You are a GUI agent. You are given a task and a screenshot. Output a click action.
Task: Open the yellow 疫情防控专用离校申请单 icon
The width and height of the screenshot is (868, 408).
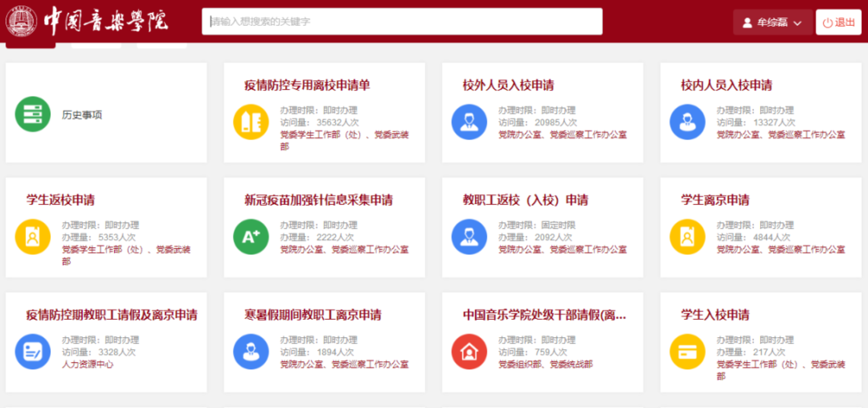(251, 122)
